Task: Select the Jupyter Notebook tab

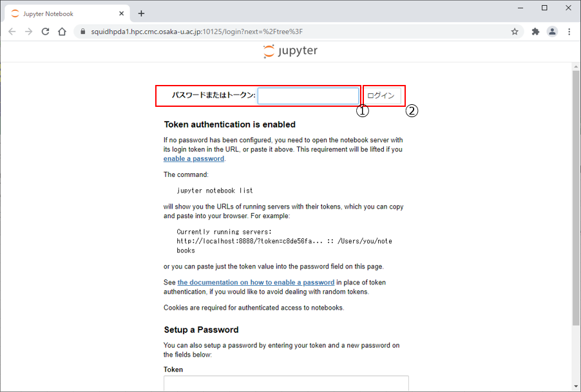Action: click(61, 14)
